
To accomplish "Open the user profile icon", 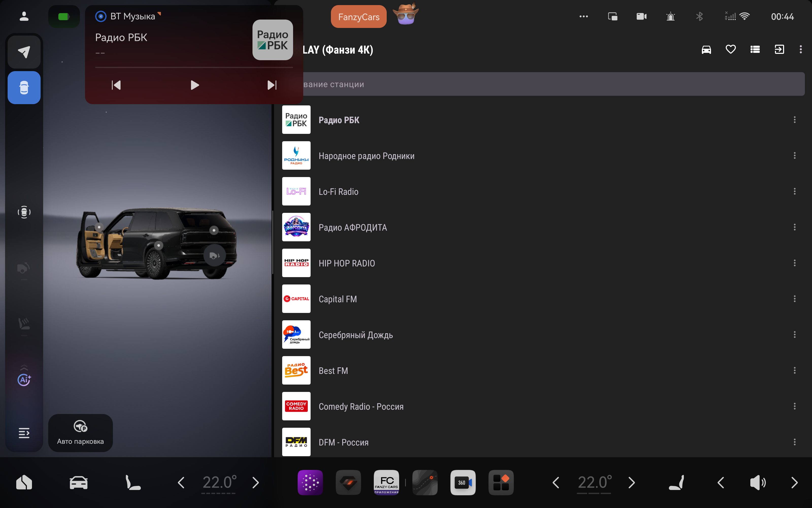I will (x=24, y=16).
